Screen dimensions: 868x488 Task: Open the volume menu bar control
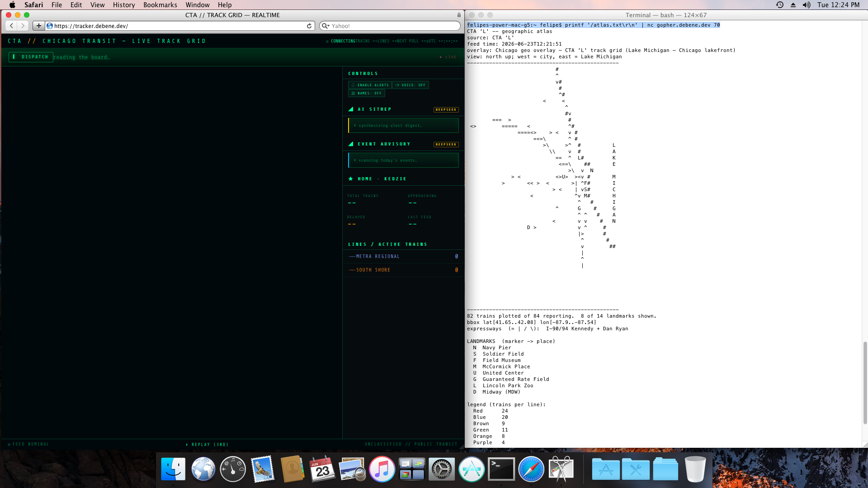coord(807,5)
